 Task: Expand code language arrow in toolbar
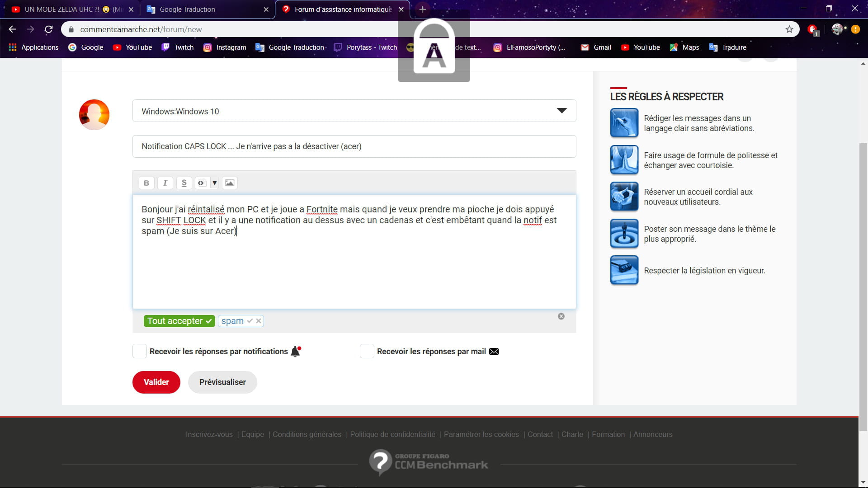point(214,183)
